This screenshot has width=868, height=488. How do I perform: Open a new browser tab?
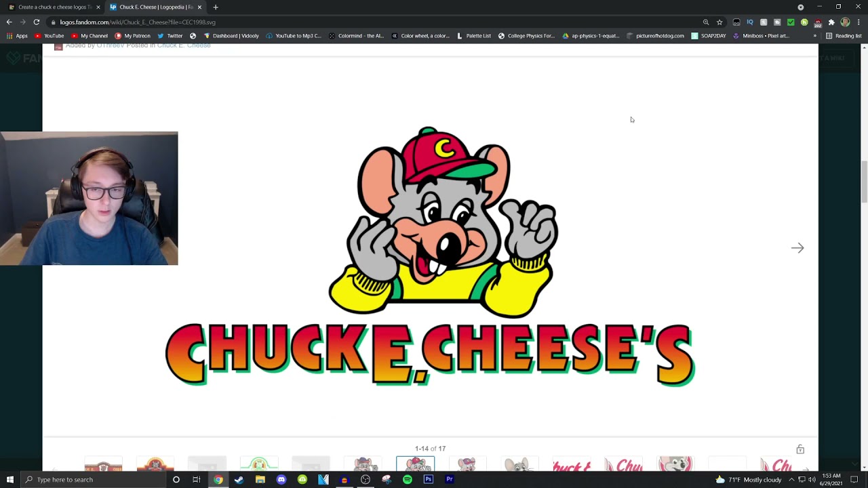click(x=216, y=7)
